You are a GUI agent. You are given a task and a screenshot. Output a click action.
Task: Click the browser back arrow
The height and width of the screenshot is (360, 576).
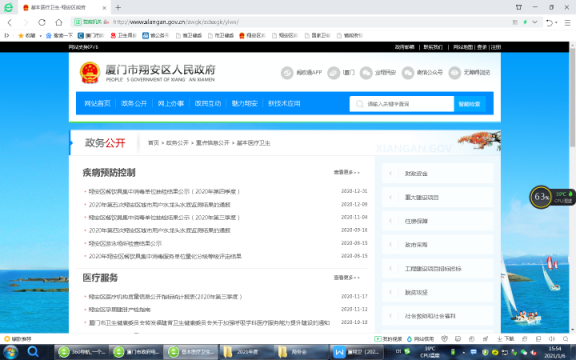click(x=10, y=22)
